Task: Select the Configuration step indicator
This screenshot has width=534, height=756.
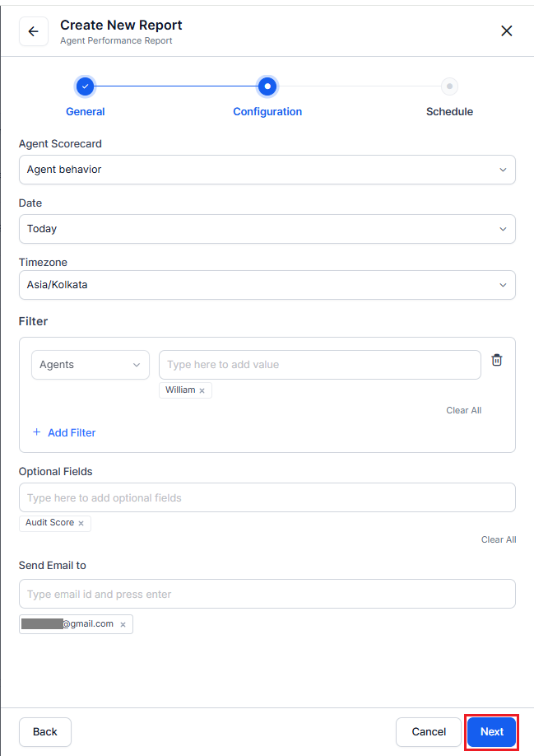Action: click(267, 86)
